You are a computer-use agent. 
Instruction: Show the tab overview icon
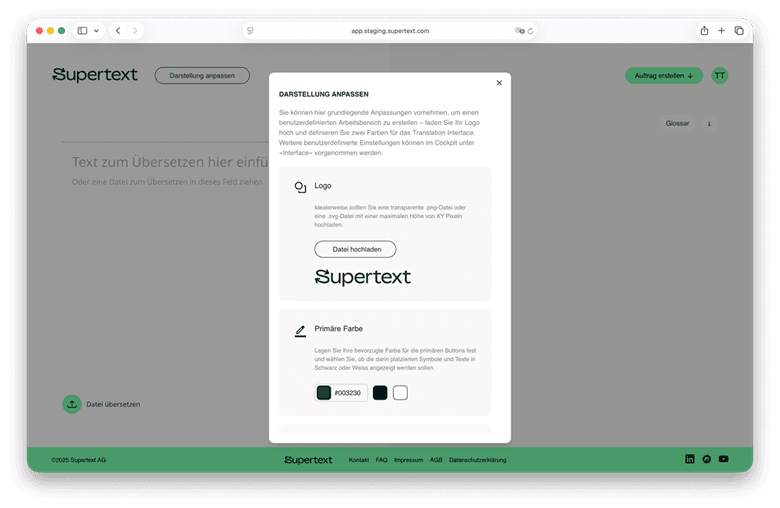(x=739, y=31)
